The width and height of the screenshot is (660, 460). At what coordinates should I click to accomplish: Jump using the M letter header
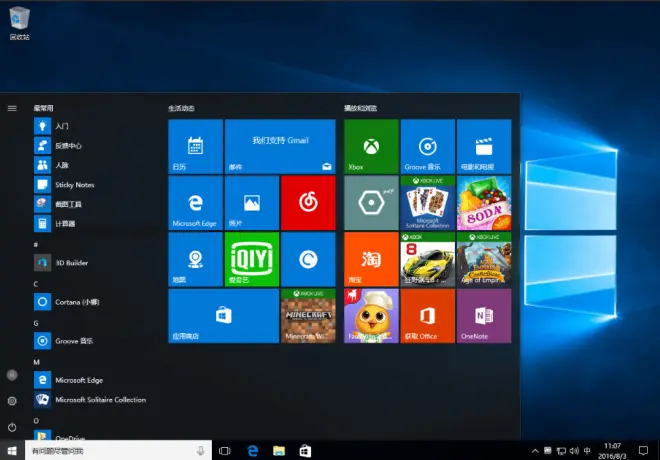37,362
